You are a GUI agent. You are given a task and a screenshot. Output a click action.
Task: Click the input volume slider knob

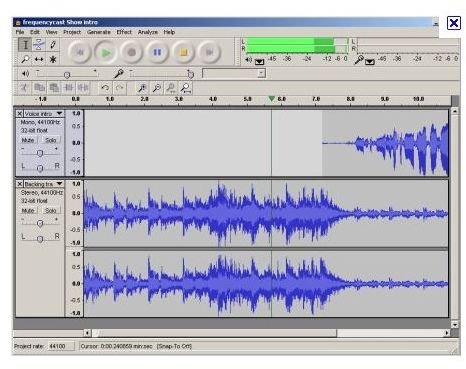[191, 74]
